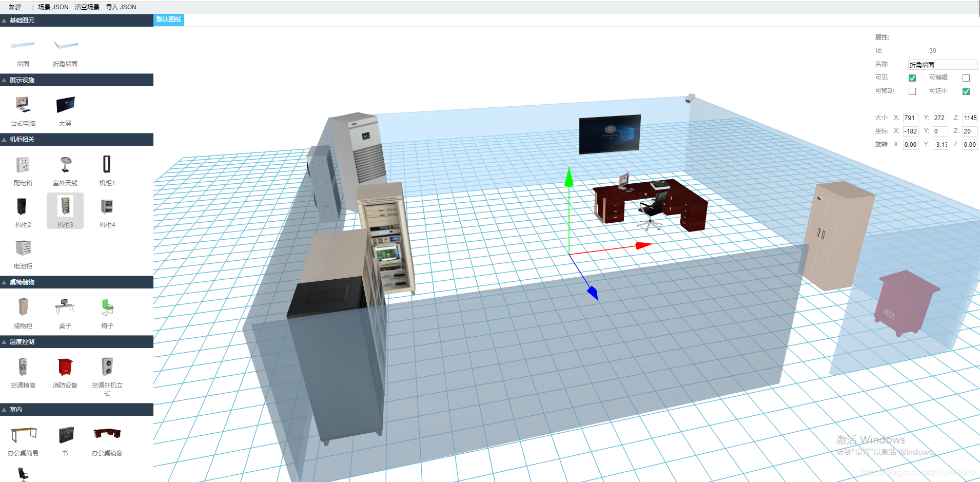Click the office chair icon below 办公桌简易
Screen dimensions: 980x482
click(x=23, y=474)
